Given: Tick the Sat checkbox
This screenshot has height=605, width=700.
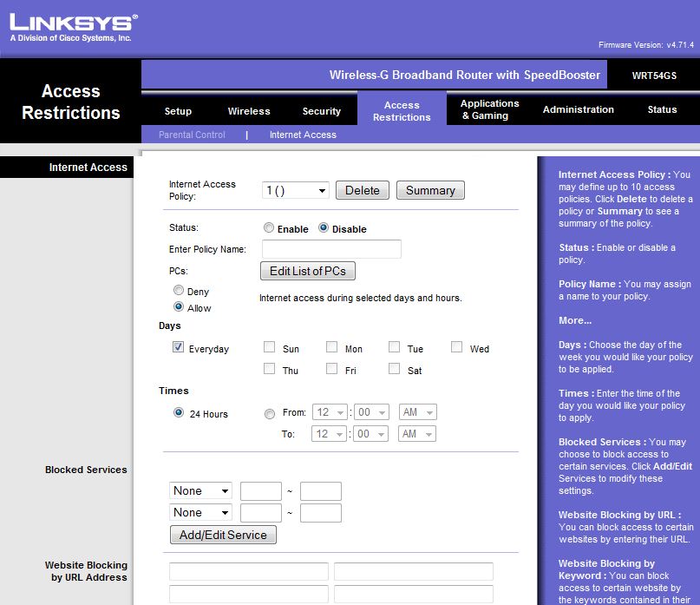Looking at the screenshot, I should (x=394, y=369).
